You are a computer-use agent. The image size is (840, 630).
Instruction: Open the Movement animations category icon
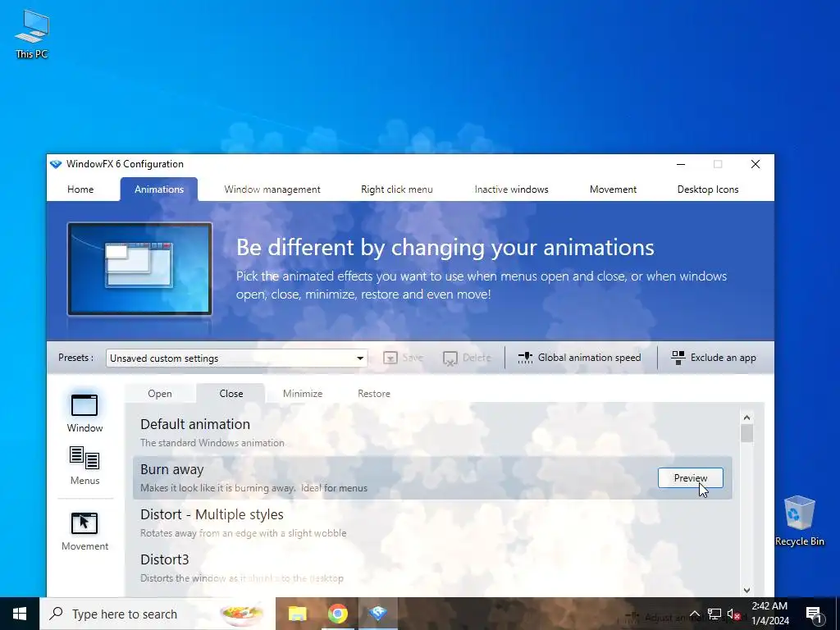(84, 523)
